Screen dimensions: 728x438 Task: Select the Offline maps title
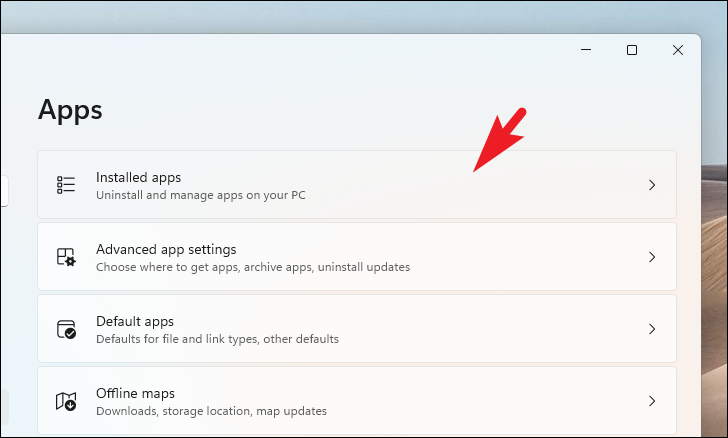click(x=136, y=393)
